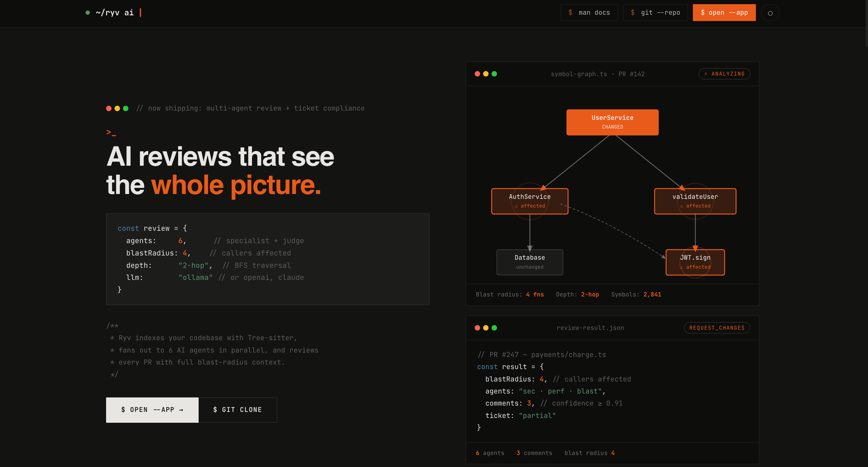Click the green dot in review-result.json window
The image size is (868, 467).
[x=494, y=328]
